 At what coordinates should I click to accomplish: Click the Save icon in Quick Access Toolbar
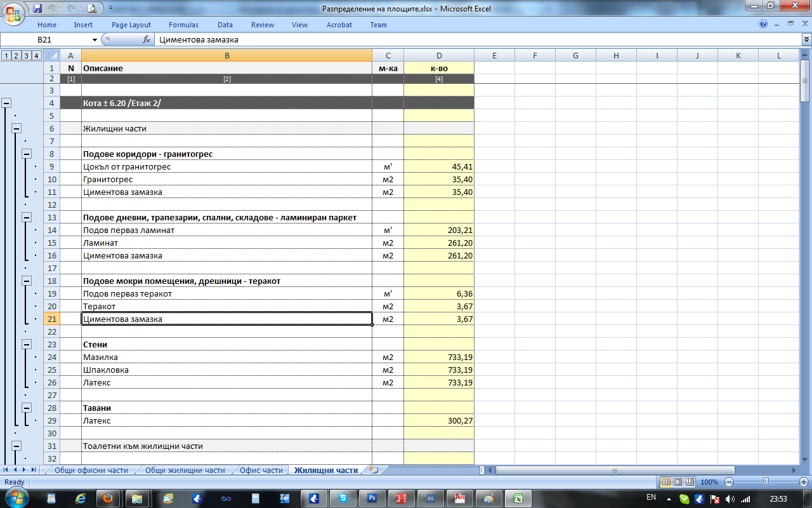[37, 8]
